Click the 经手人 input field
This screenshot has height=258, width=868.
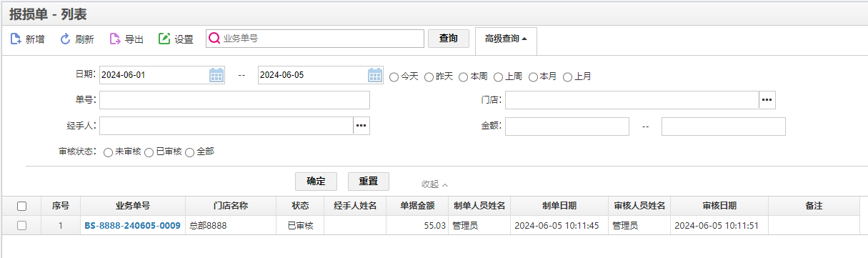coord(226,126)
